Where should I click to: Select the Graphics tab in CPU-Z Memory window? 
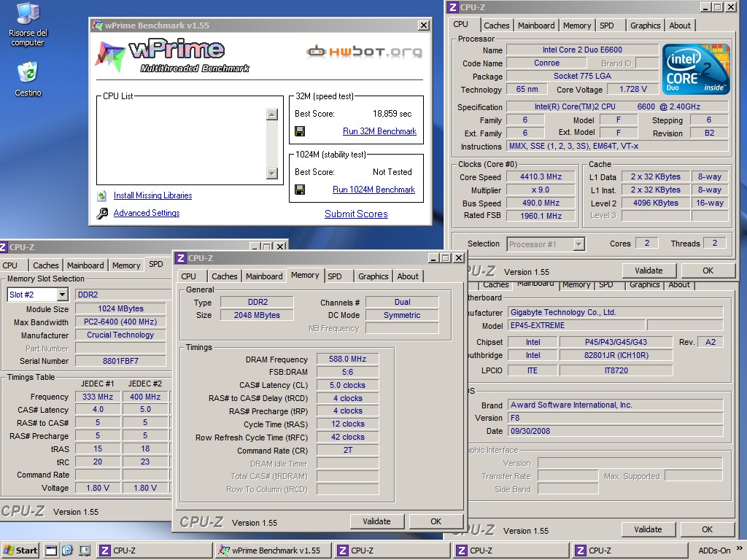pyautogui.click(x=373, y=276)
